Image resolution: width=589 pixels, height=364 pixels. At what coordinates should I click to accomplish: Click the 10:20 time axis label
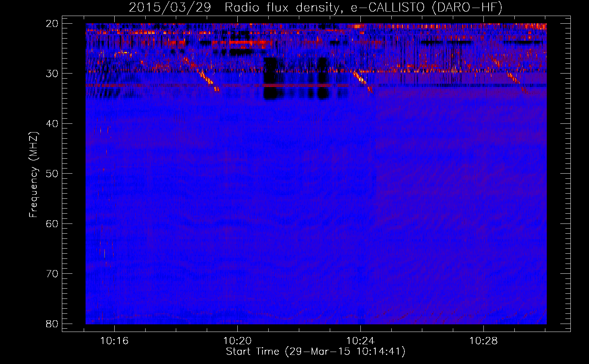point(237,341)
